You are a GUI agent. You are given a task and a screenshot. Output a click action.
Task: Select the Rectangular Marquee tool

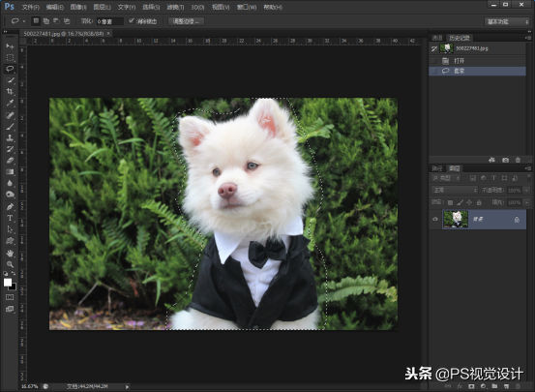pyautogui.click(x=10, y=57)
